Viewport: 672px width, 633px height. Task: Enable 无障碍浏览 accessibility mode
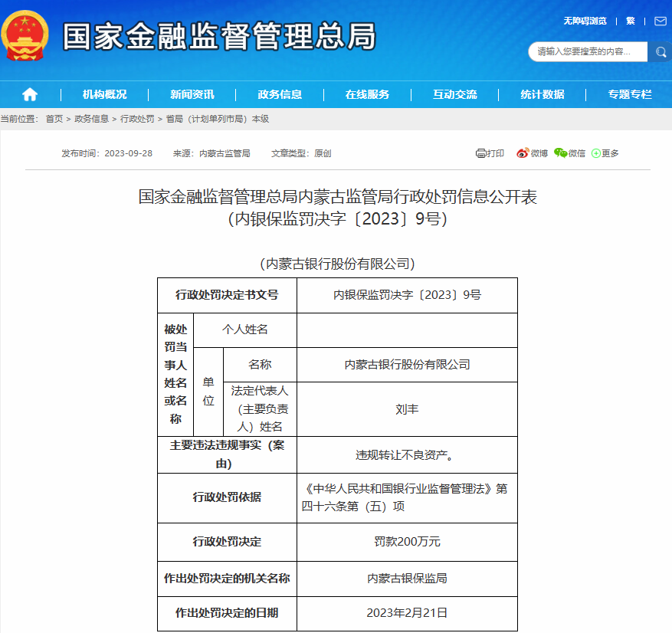pyautogui.click(x=585, y=21)
